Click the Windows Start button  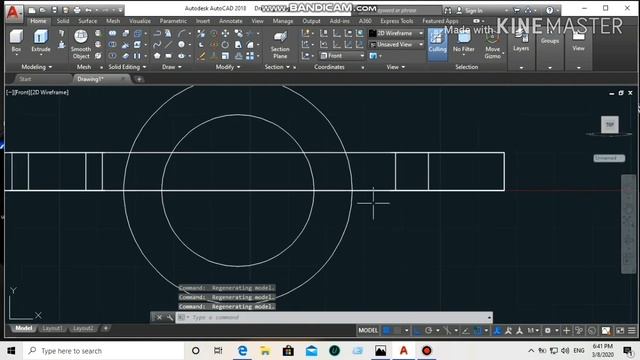[x=11, y=351]
